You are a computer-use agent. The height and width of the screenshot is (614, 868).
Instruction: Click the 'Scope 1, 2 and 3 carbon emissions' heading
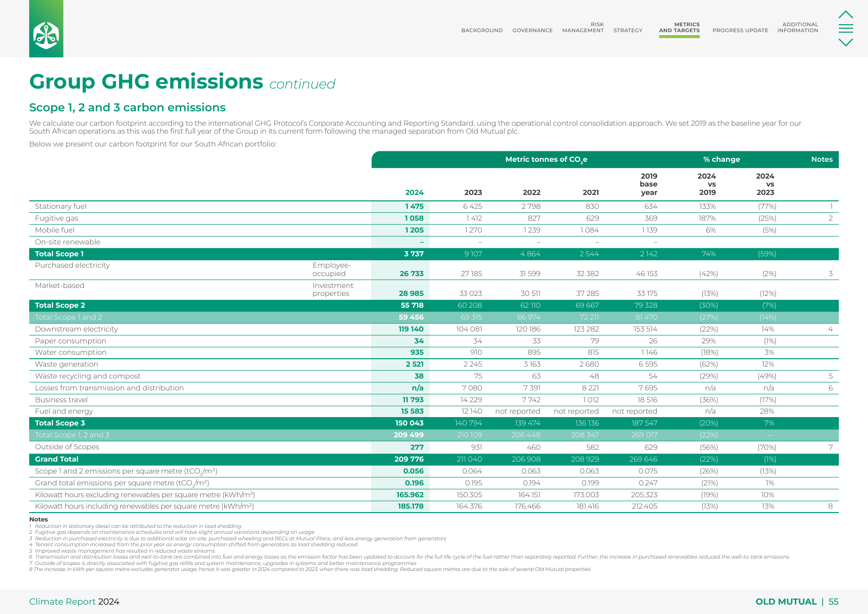coord(127,107)
